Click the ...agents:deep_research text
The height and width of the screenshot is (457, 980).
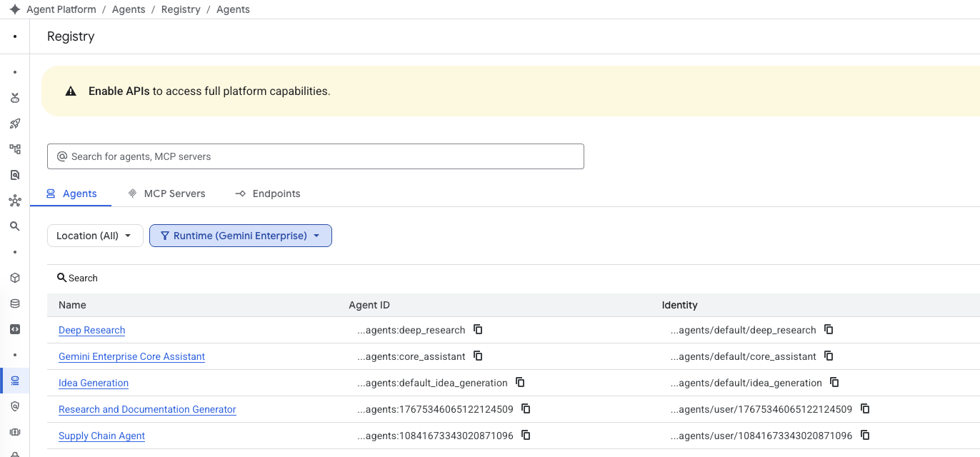pos(411,330)
